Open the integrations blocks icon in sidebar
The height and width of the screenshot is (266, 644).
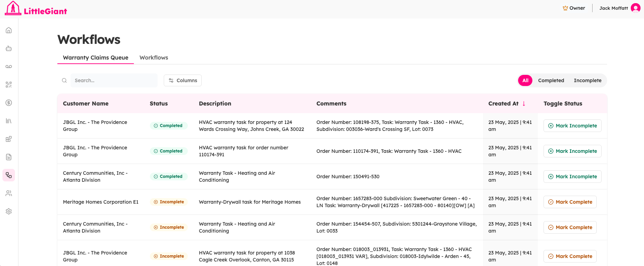click(9, 139)
